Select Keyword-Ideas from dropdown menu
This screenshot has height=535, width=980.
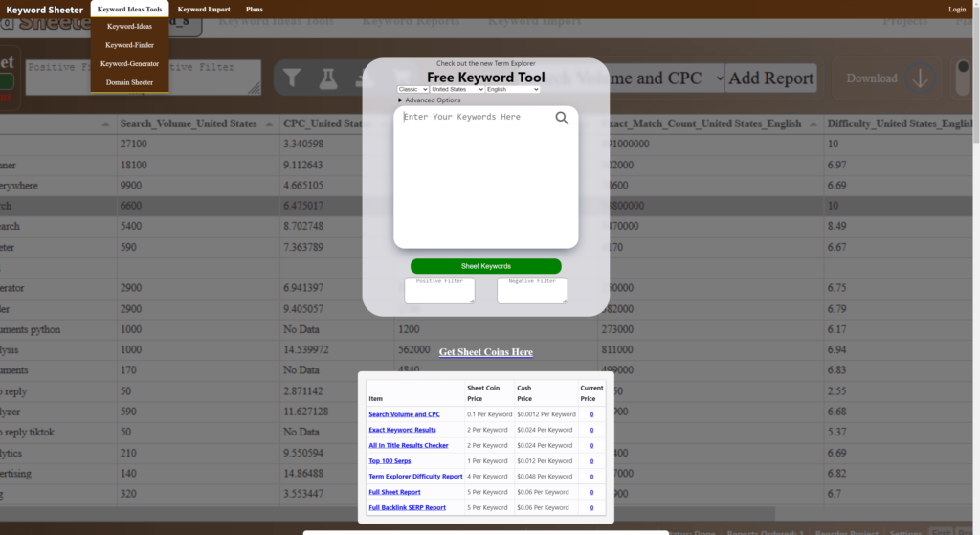129,26
